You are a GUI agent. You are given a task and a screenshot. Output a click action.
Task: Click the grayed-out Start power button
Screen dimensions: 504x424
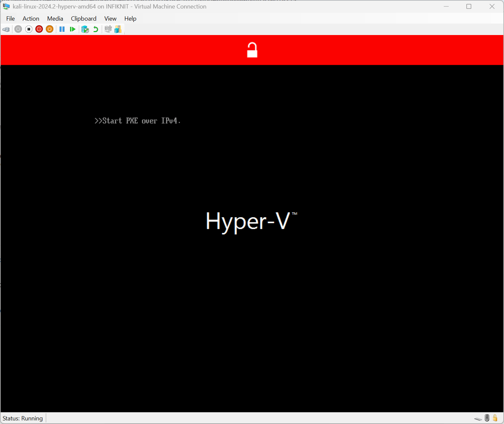pyautogui.click(x=18, y=29)
